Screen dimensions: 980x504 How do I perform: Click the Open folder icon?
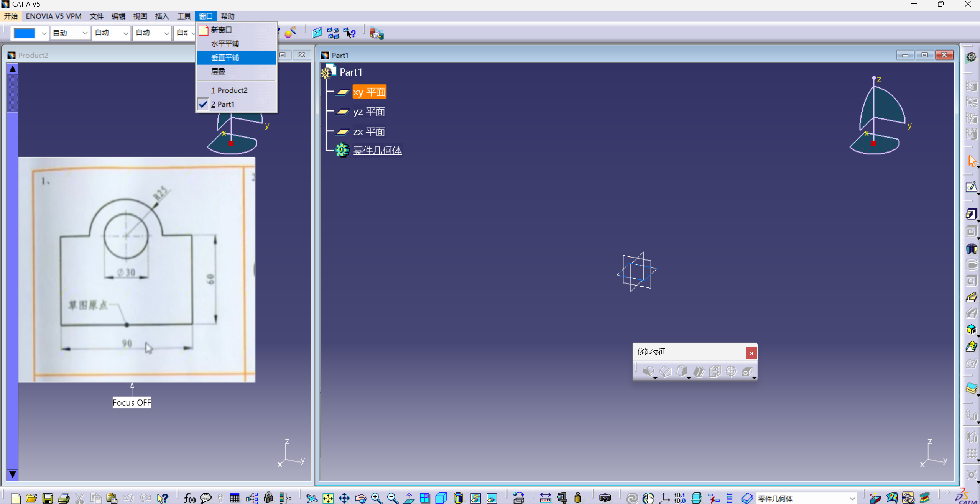pos(31,497)
